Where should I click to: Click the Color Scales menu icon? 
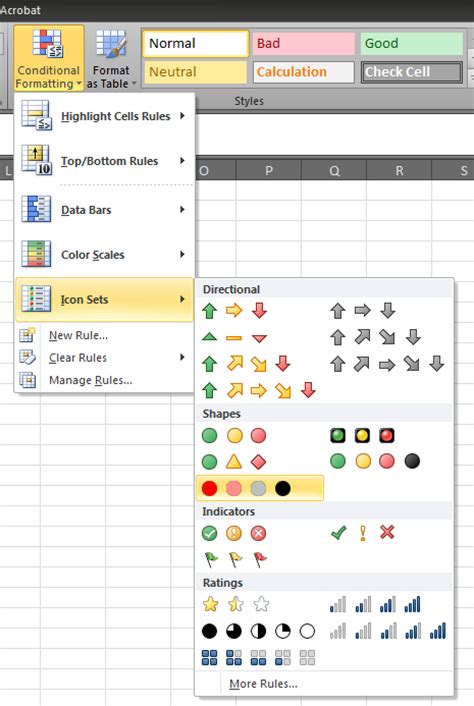[36, 254]
